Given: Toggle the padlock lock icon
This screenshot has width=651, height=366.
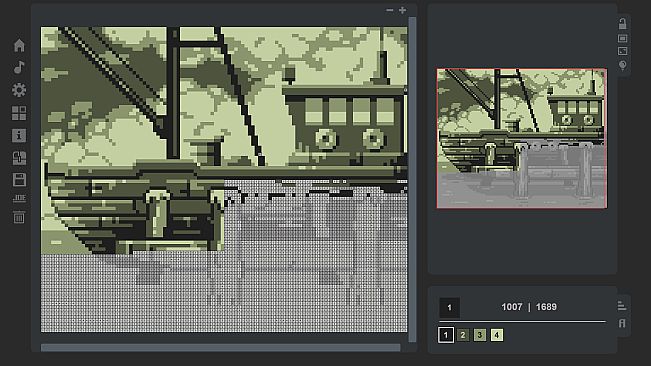Looking at the screenshot, I should coord(622,24).
